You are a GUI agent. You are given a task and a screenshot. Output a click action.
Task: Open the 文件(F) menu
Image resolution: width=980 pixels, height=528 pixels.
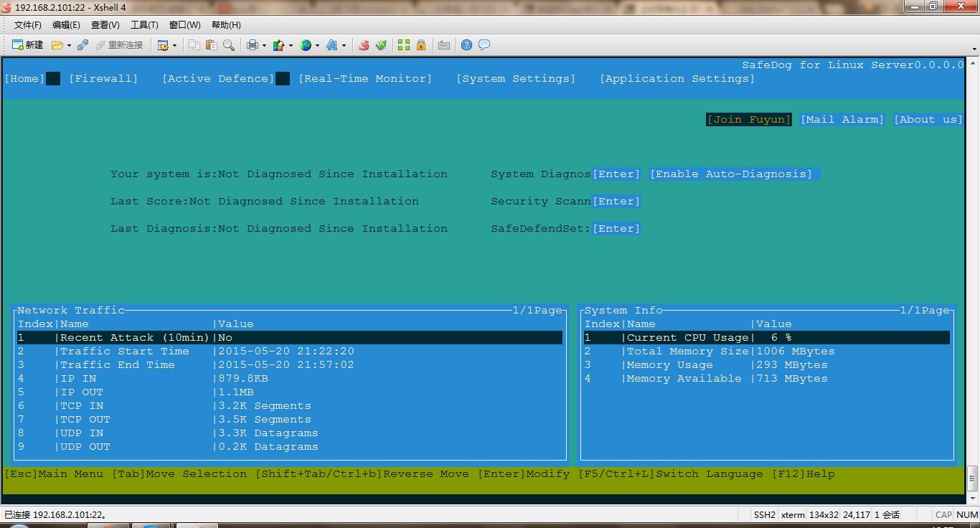tap(28, 25)
